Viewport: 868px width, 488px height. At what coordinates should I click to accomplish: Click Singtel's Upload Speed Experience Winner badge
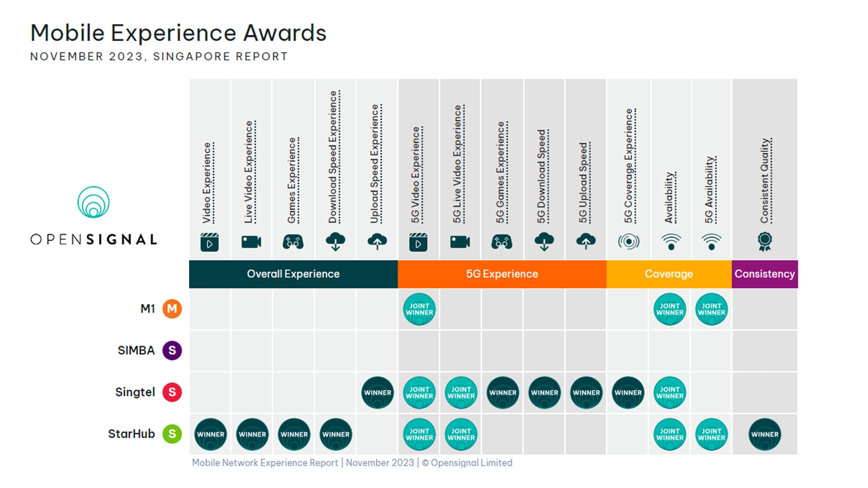tap(377, 393)
